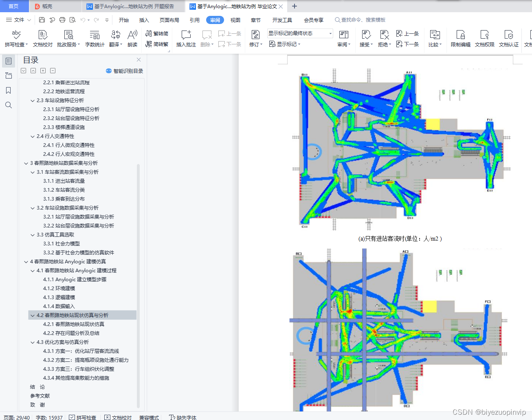The height and width of the screenshot is (420, 532).
Task: Select the outline icon in left sidebar
Action: click(9, 61)
